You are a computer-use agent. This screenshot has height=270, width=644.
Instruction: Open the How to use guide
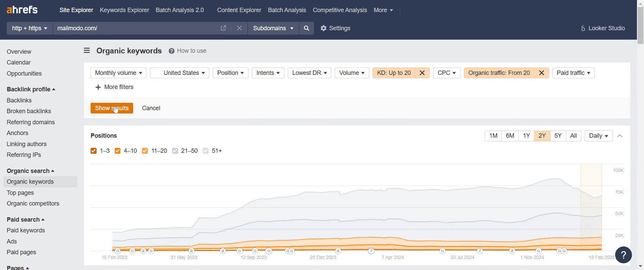[187, 51]
